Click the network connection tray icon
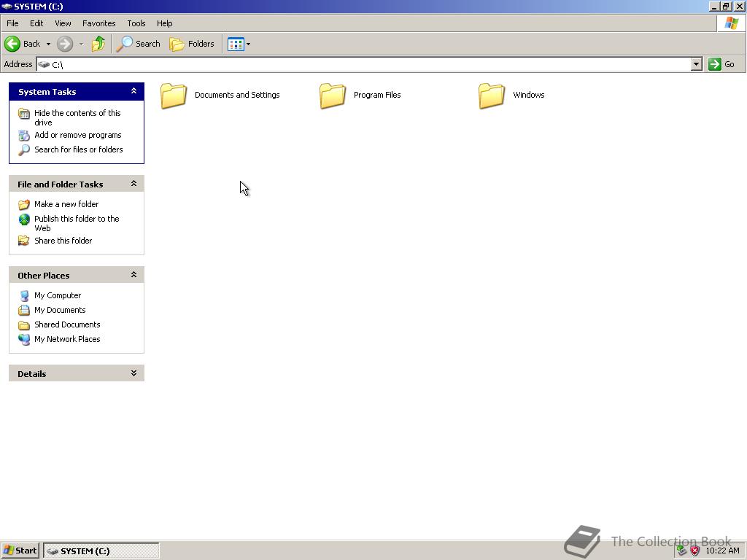Screen dimensions: 747x560 (x=682, y=551)
